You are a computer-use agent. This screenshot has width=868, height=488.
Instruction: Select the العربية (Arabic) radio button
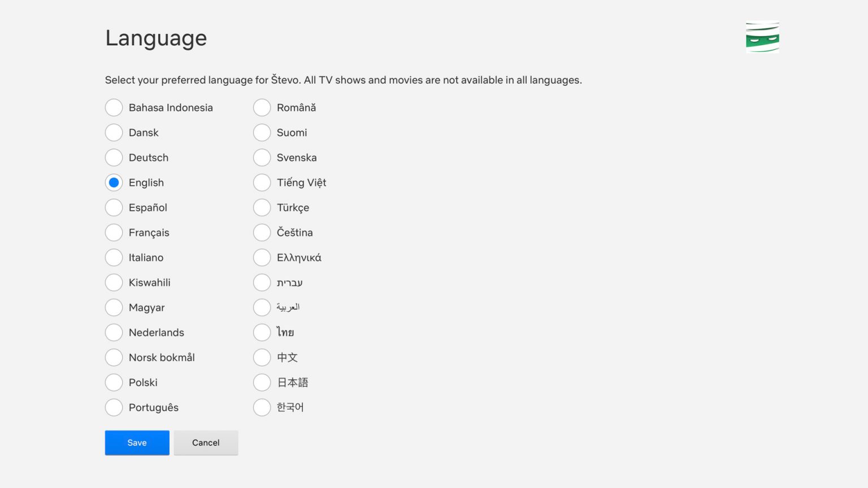(262, 307)
